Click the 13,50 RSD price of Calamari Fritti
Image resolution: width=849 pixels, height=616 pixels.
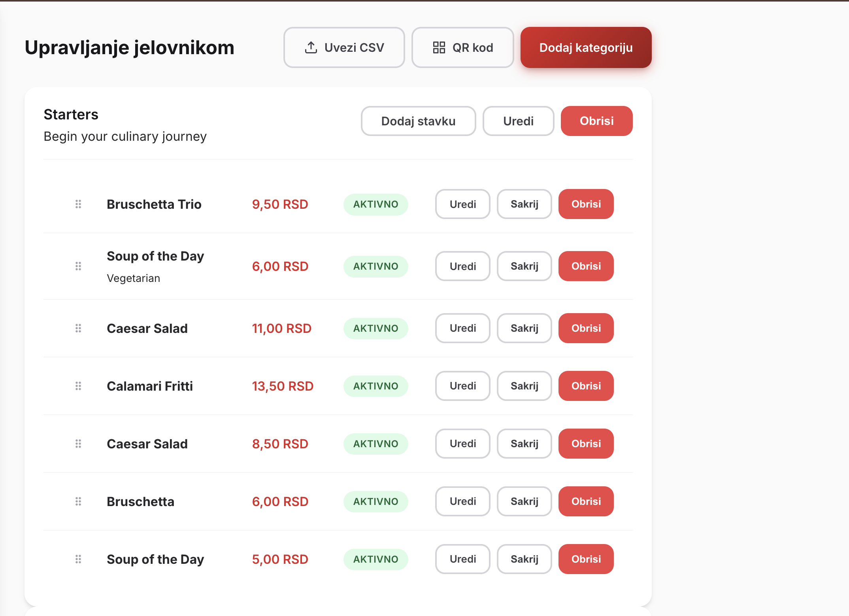[x=283, y=386]
